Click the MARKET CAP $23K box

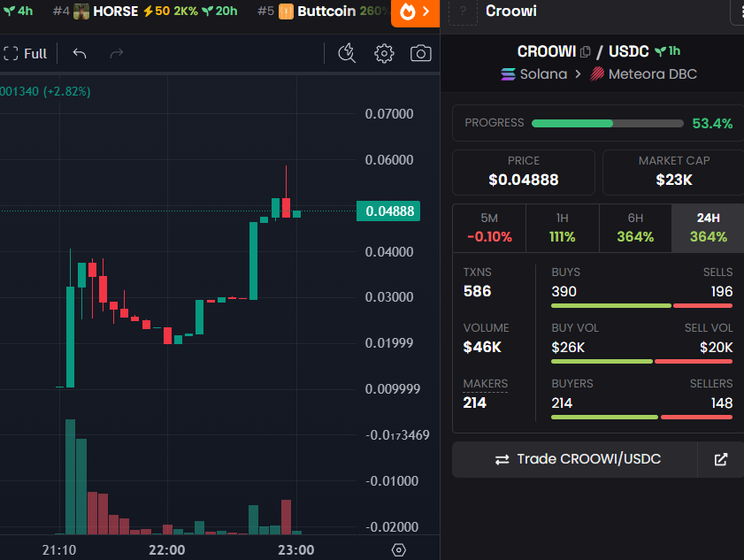(x=674, y=173)
